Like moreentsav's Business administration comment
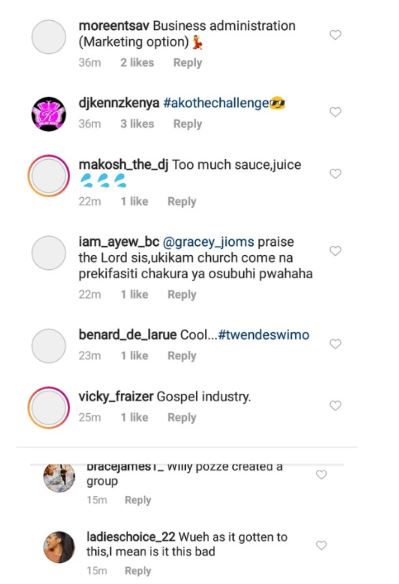 335,35
